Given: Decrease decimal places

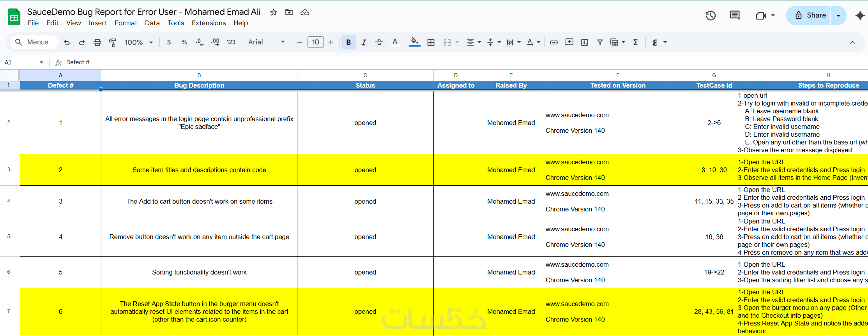Looking at the screenshot, I should click(x=200, y=42).
